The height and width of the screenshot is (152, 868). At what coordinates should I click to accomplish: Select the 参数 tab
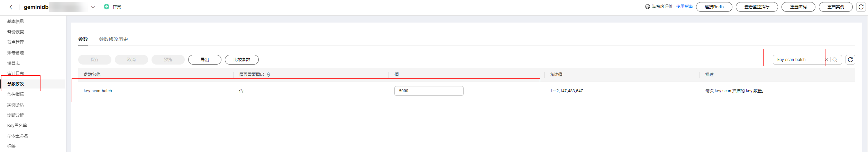(x=83, y=39)
